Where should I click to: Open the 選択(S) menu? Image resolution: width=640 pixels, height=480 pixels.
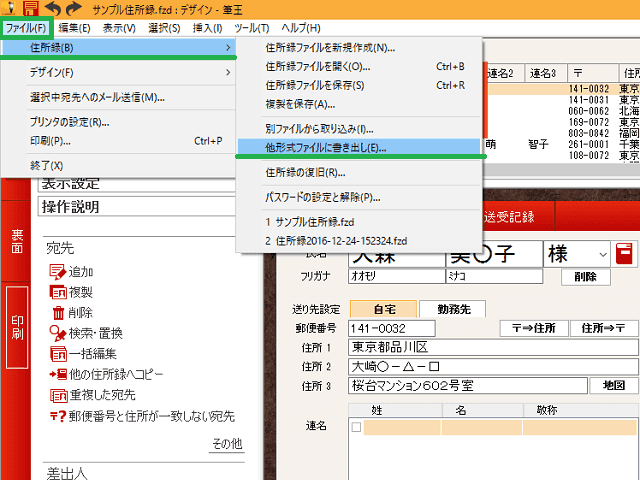(164, 28)
